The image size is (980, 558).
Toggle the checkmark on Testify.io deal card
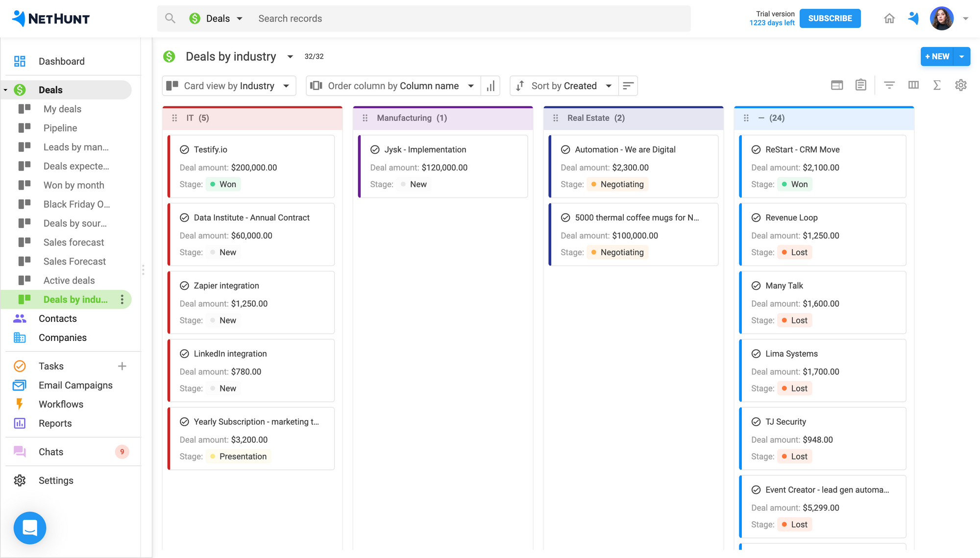[x=184, y=149]
